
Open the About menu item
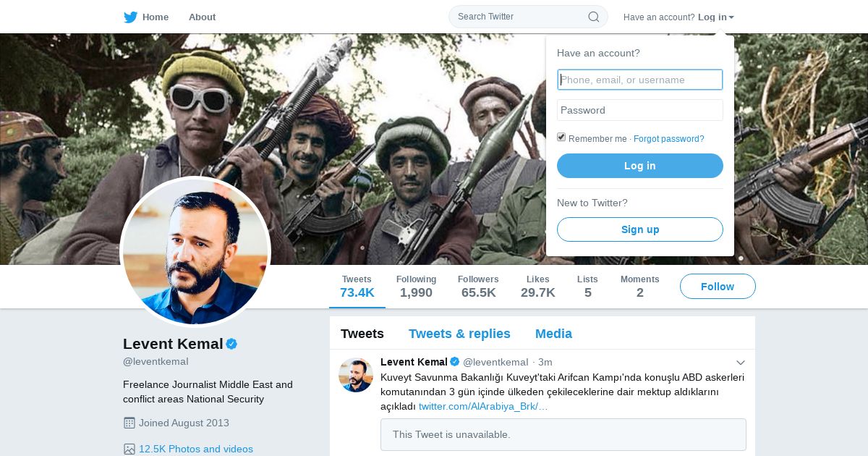tap(202, 17)
